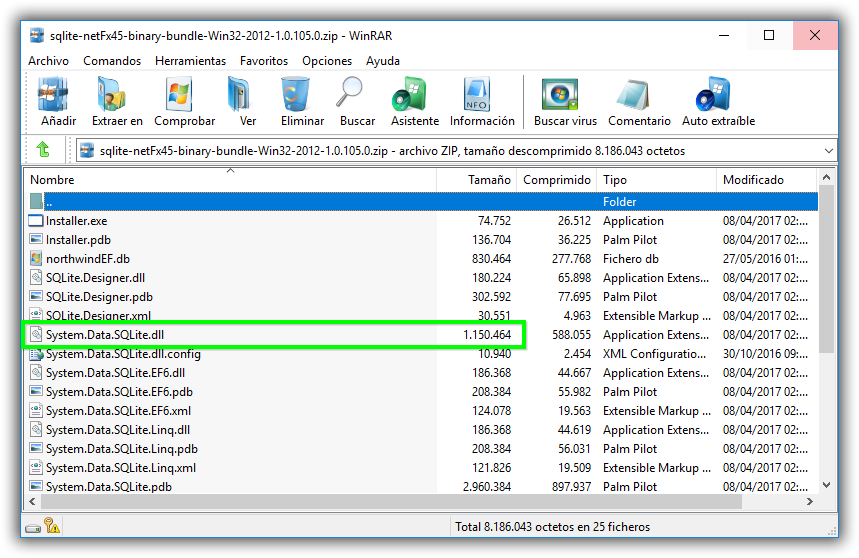Launch the Asistente wizard icon
This screenshot has width=859, height=558.
click(x=409, y=94)
